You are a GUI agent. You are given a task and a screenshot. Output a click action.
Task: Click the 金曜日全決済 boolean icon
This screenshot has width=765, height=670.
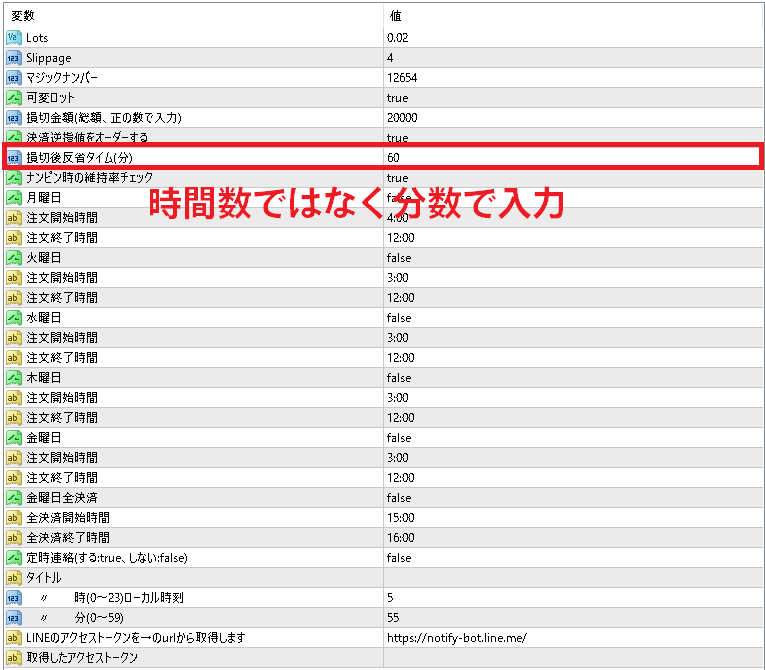tap(14, 498)
